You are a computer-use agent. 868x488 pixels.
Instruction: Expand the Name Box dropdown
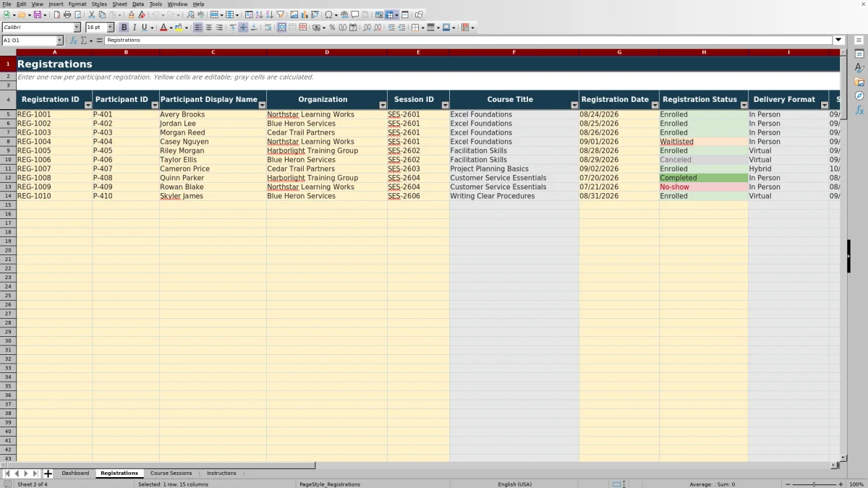tap(59, 40)
